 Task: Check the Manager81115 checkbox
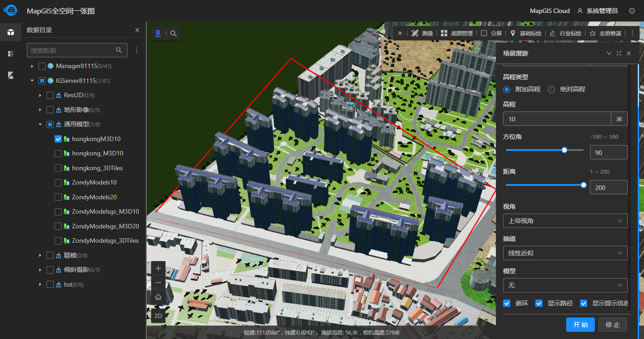(x=42, y=66)
